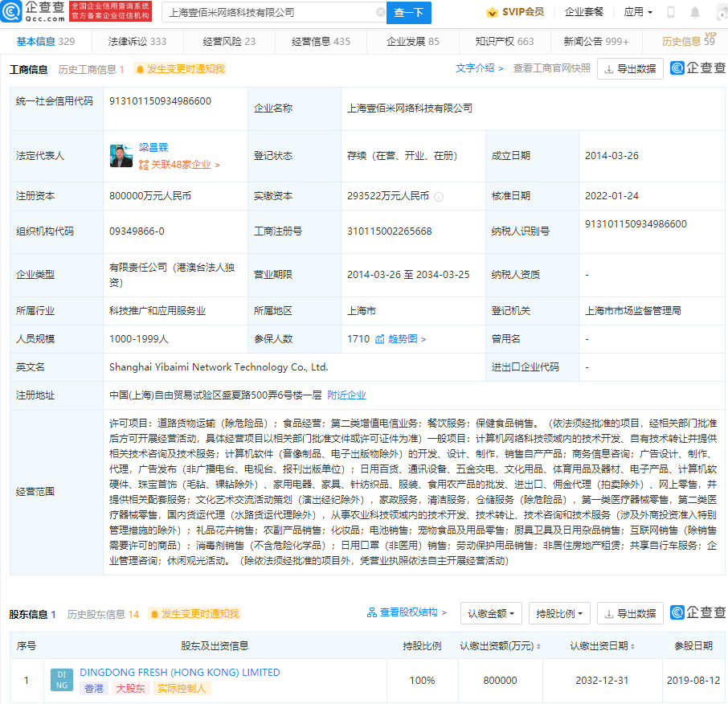Screen dimensions: 728x704
Task: Click the info icon beside 实缴资本 amount
Action: pyautogui.click(x=438, y=196)
